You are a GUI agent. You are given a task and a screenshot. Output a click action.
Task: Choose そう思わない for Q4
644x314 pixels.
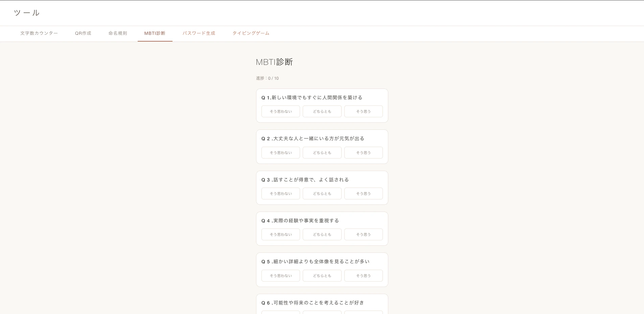[281, 235]
